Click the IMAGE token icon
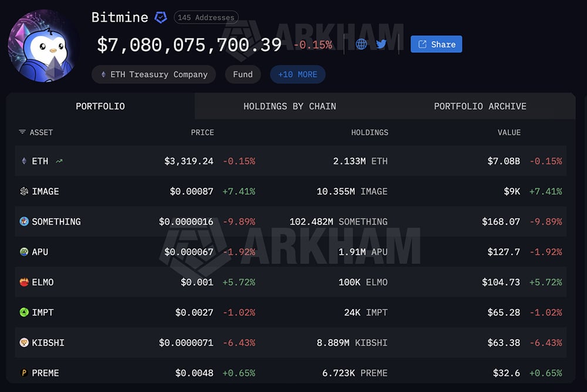The width and height of the screenshot is (587, 392). (24, 191)
